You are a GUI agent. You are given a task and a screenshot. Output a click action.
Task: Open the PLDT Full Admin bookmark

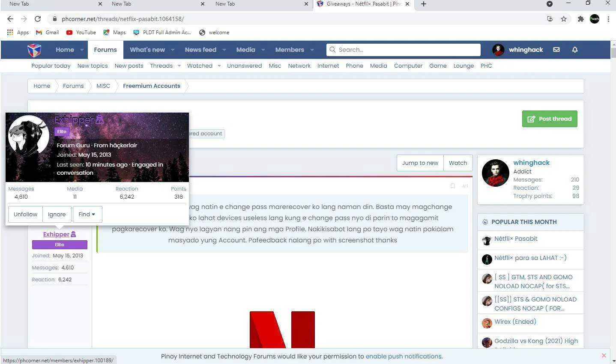tap(162, 33)
